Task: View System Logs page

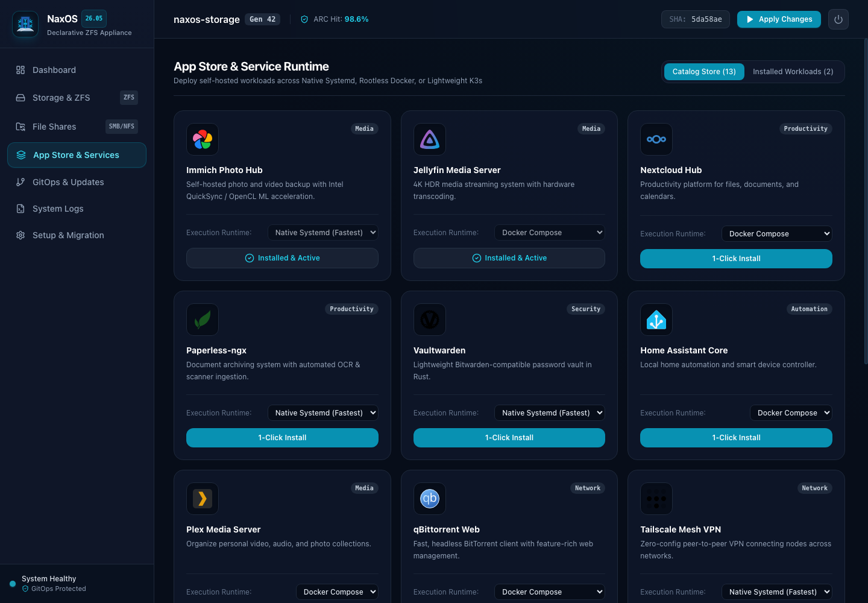Action: (77, 209)
